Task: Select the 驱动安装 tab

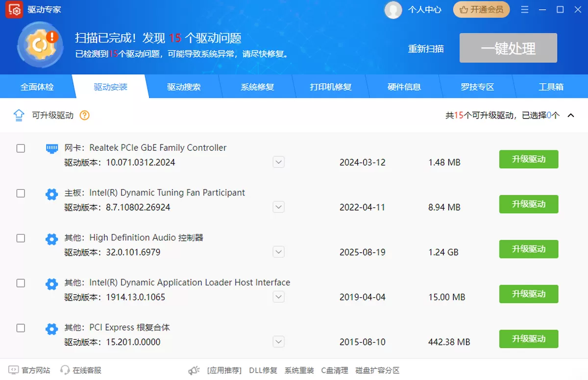Action: 110,87
